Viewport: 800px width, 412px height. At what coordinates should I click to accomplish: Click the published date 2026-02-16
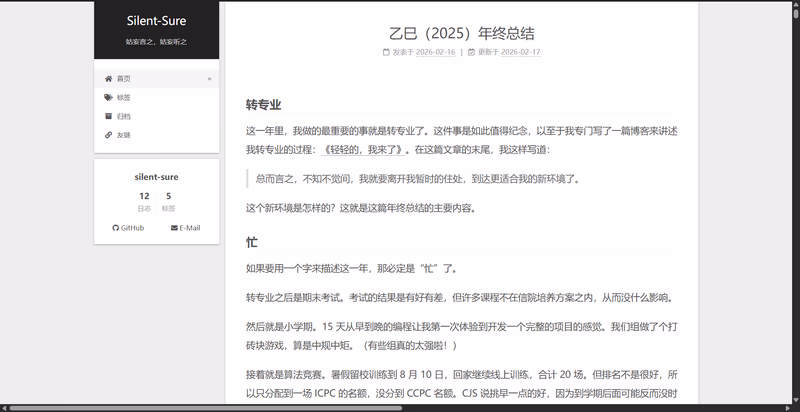[x=435, y=52]
